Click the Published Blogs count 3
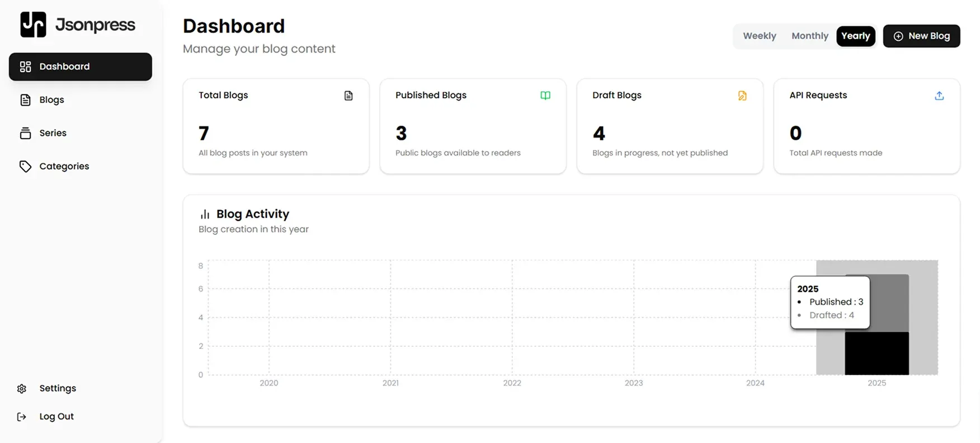The height and width of the screenshot is (443, 980). (x=401, y=134)
